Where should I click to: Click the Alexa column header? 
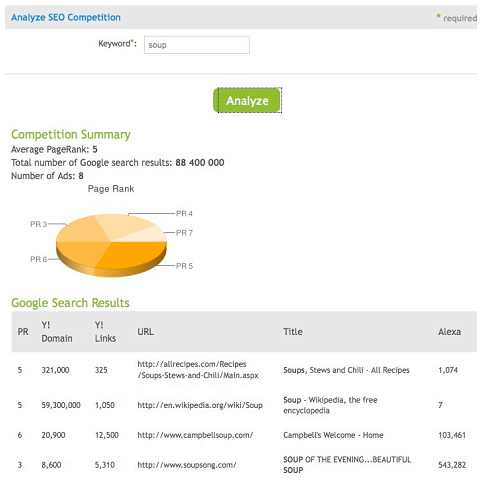click(x=449, y=332)
